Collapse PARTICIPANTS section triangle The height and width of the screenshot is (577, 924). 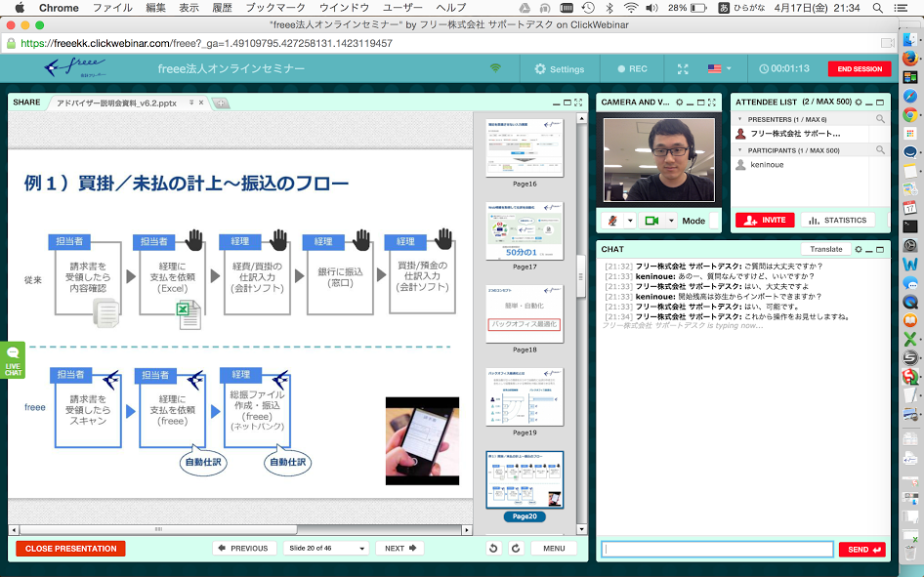tap(740, 150)
